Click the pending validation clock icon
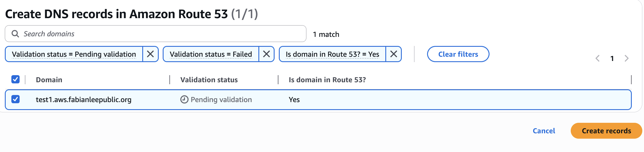 coord(184,100)
